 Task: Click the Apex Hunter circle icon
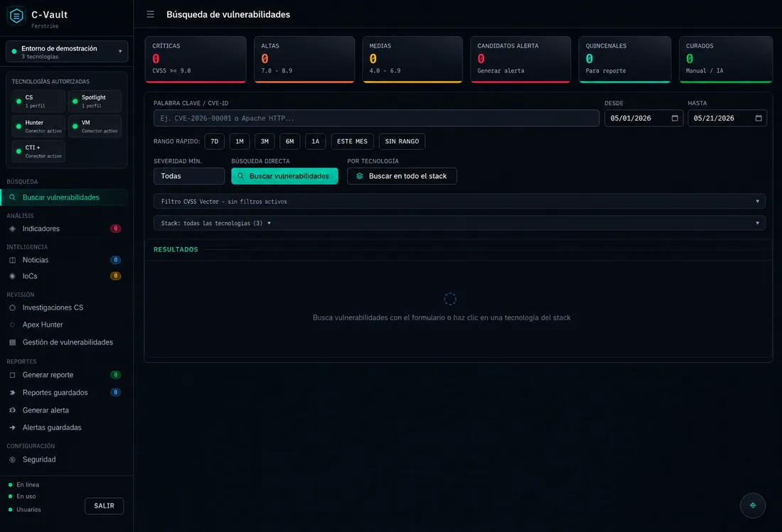pyautogui.click(x=13, y=325)
